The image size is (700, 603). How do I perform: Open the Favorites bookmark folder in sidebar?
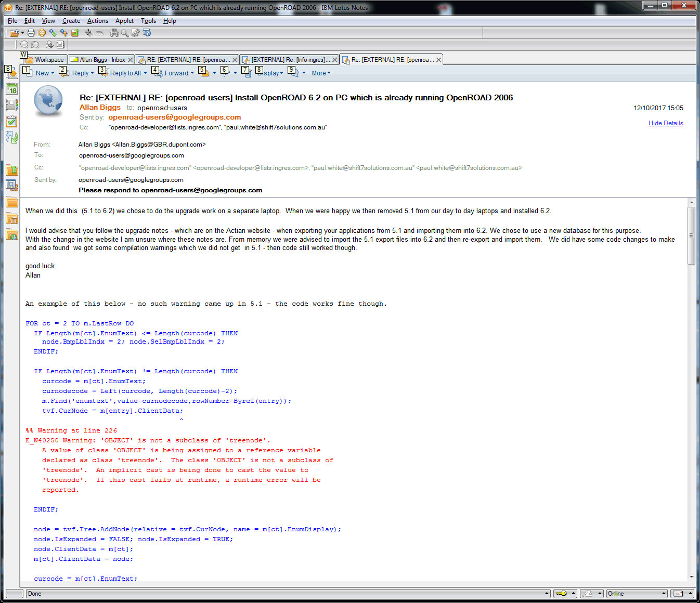(x=12, y=170)
